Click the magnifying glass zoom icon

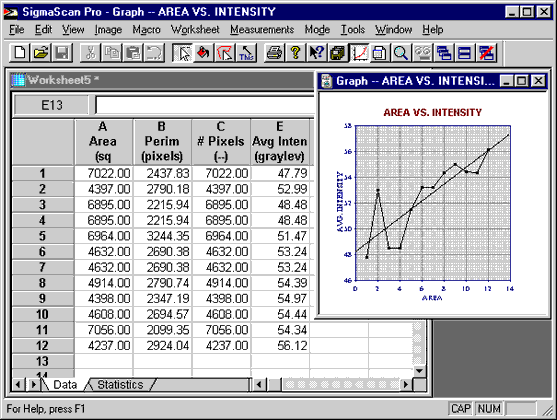tap(401, 53)
